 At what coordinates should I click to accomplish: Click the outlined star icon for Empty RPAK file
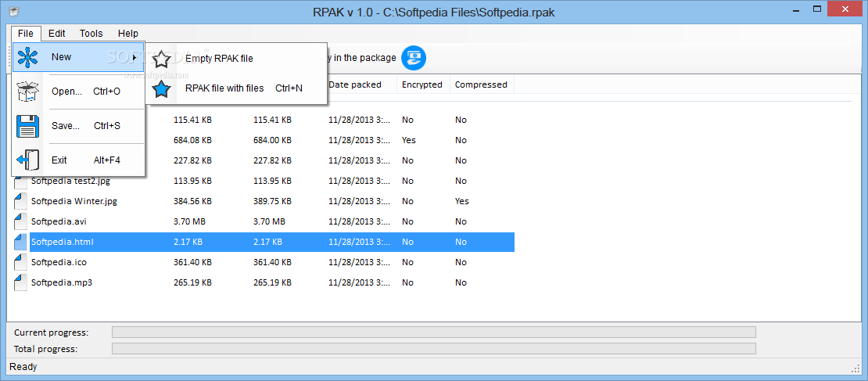[161, 58]
